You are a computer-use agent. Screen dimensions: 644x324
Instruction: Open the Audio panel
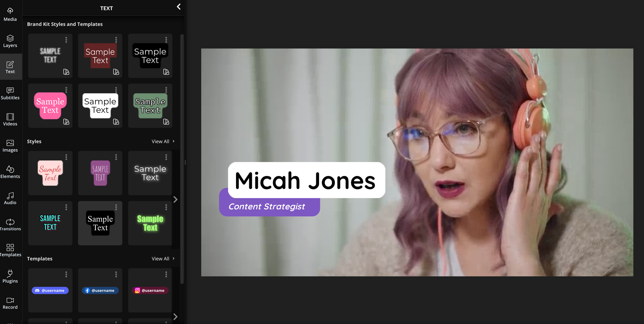click(x=10, y=198)
